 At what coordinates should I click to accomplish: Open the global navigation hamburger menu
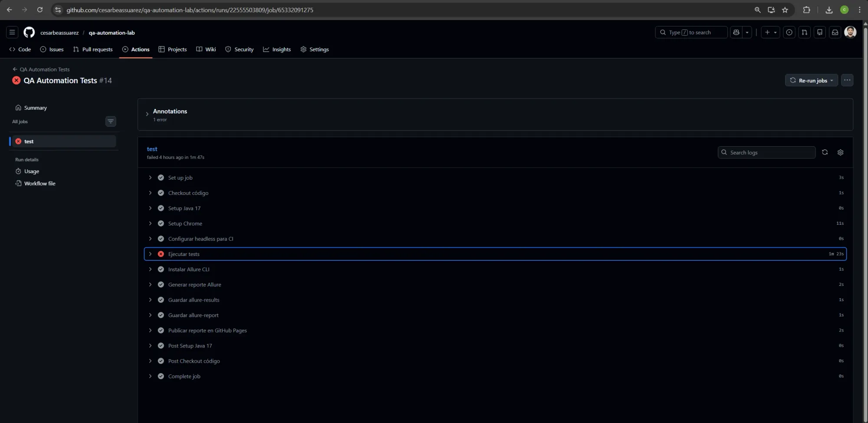point(12,32)
